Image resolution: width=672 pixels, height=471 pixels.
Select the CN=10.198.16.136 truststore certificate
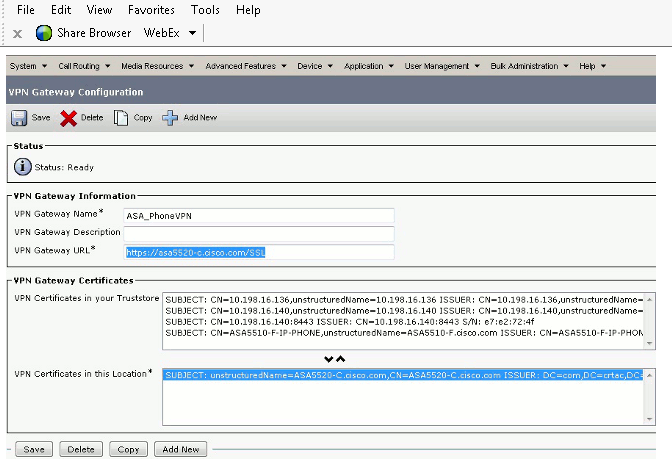(404, 300)
